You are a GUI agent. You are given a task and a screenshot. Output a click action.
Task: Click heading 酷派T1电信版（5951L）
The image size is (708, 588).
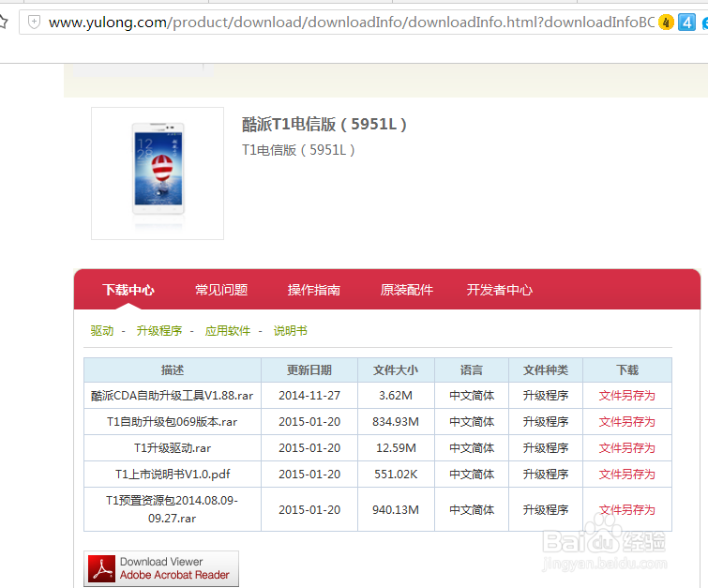[324, 124]
